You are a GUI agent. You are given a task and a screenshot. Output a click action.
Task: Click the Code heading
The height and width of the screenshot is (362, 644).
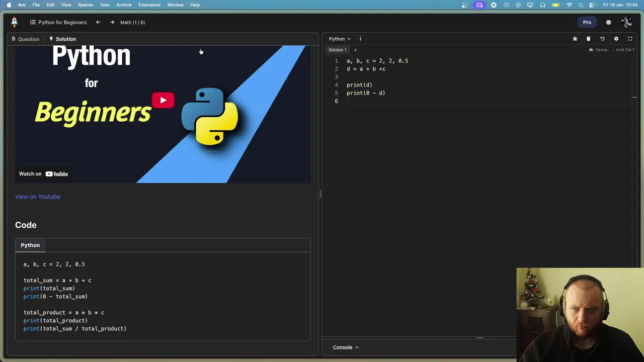(x=26, y=225)
